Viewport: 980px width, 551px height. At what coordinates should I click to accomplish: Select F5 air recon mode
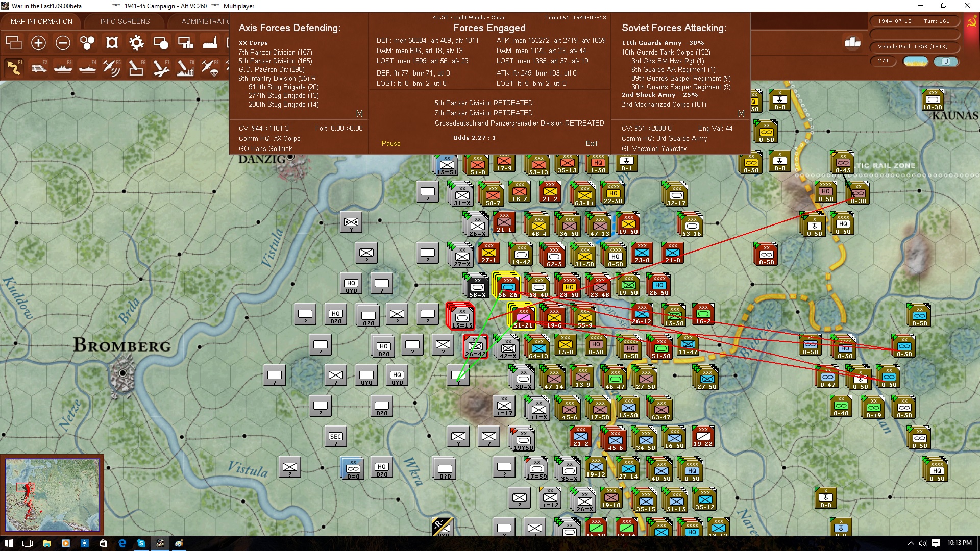pos(112,68)
